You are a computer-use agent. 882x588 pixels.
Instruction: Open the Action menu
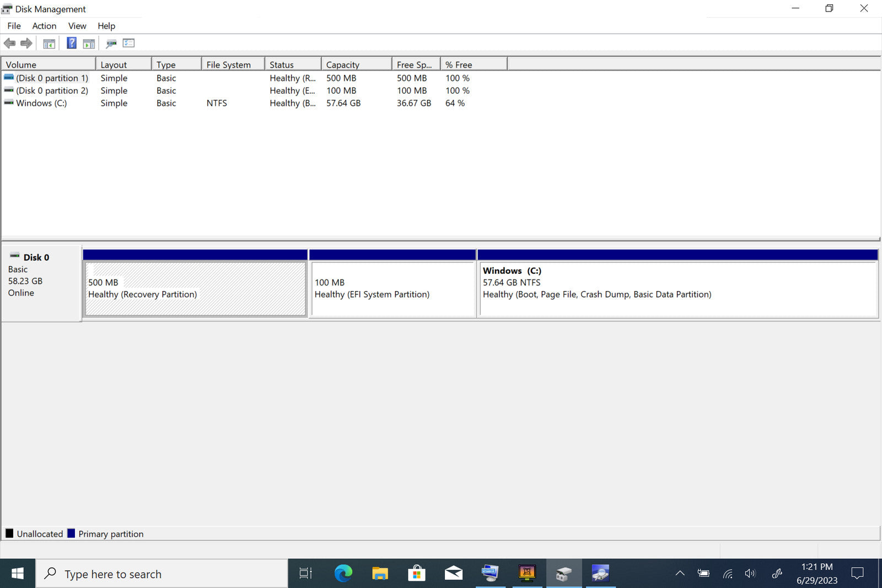coord(44,26)
